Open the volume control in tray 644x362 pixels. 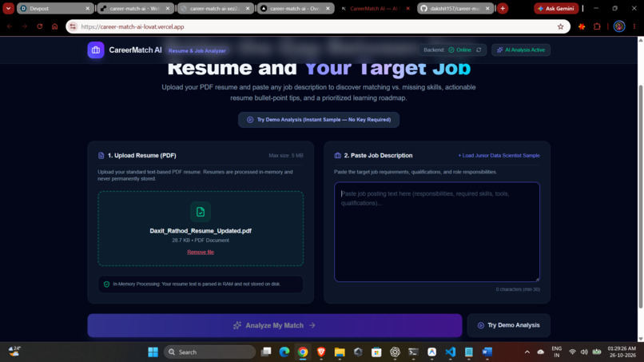click(x=584, y=352)
